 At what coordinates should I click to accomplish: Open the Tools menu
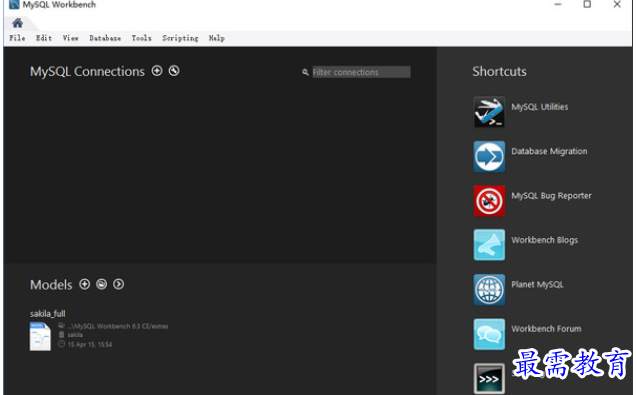[x=141, y=38]
